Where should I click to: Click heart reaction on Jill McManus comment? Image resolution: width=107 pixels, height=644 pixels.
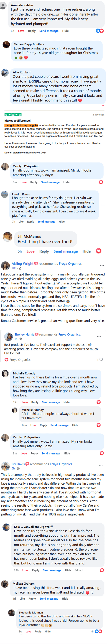tap(99, 251)
